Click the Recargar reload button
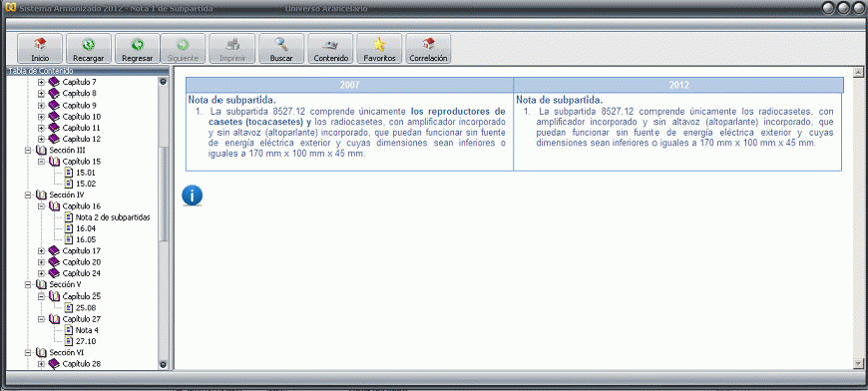868x391 pixels. tap(89, 48)
